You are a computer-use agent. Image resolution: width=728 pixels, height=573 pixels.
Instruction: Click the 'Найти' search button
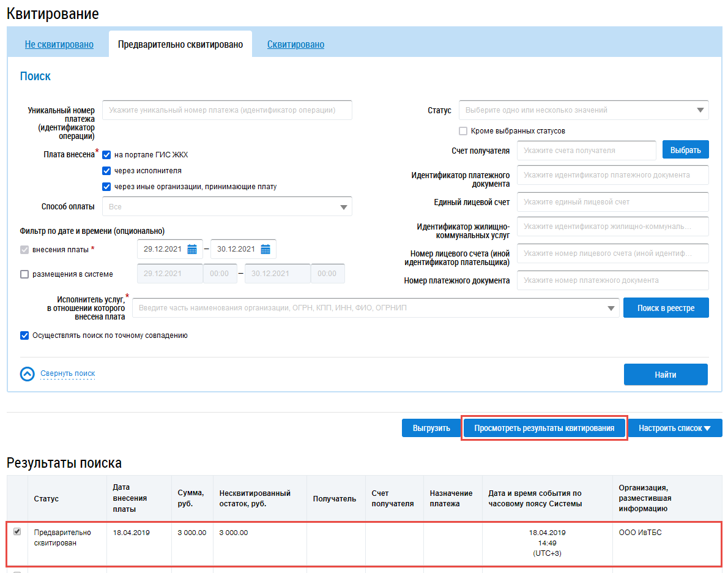pyautogui.click(x=665, y=375)
